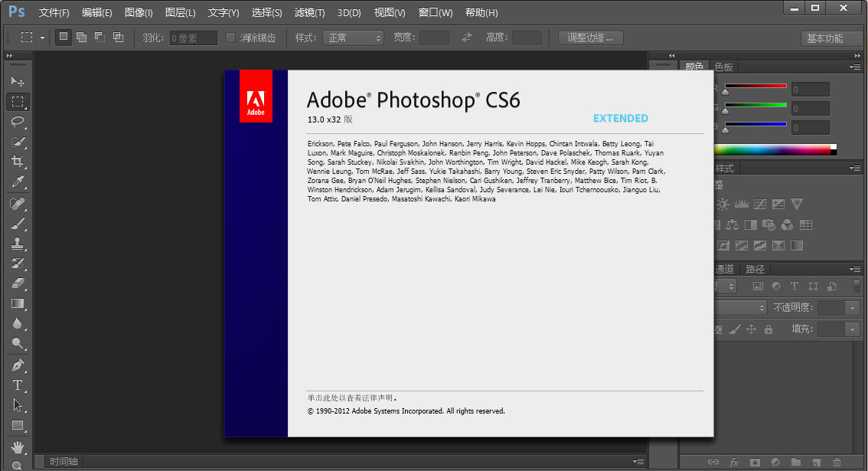Open the 样式 style dropdown

pos(353,38)
